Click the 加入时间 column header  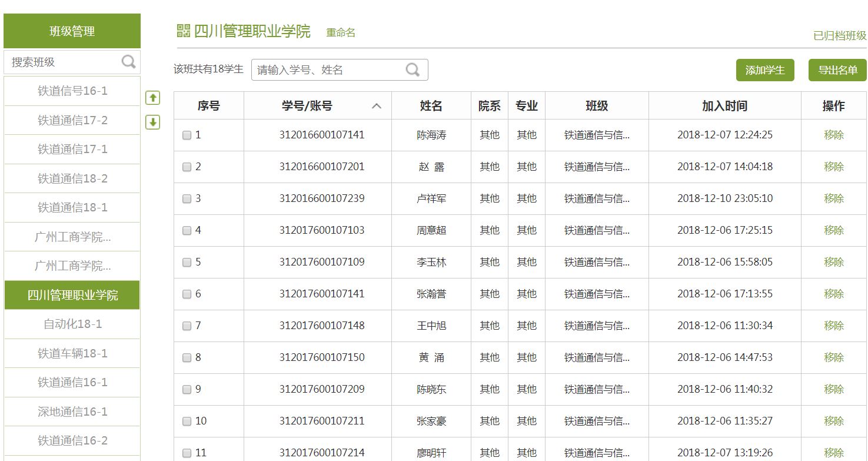tap(725, 106)
